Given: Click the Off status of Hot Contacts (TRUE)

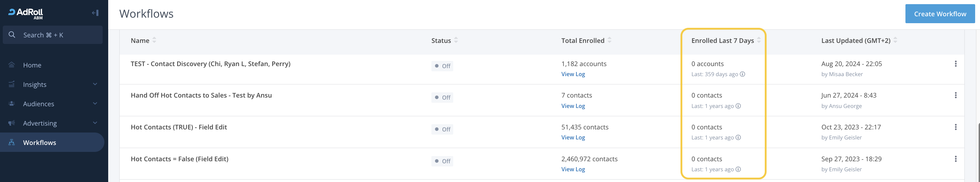Looking at the screenshot, I should click(442, 129).
